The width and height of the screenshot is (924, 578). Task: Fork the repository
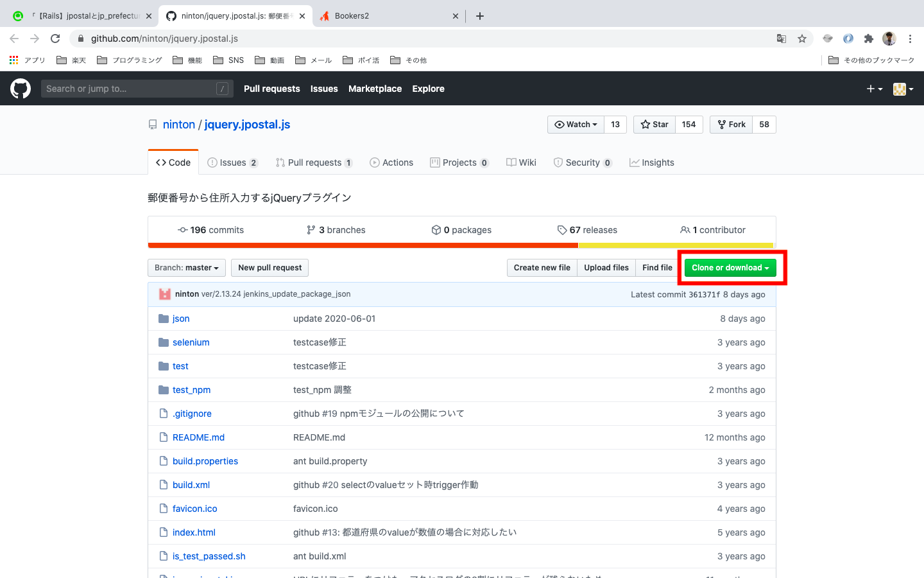coord(731,125)
